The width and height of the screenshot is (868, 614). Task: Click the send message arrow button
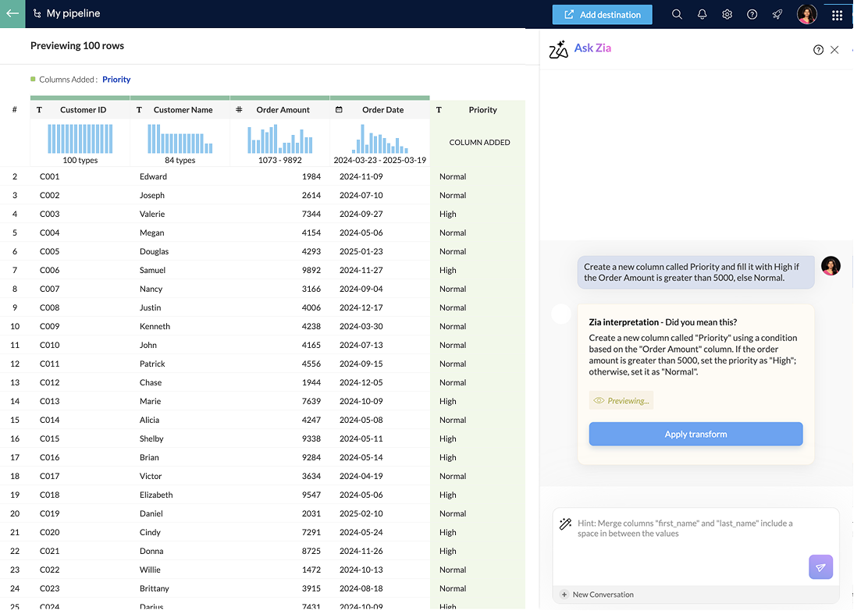tap(820, 567)
